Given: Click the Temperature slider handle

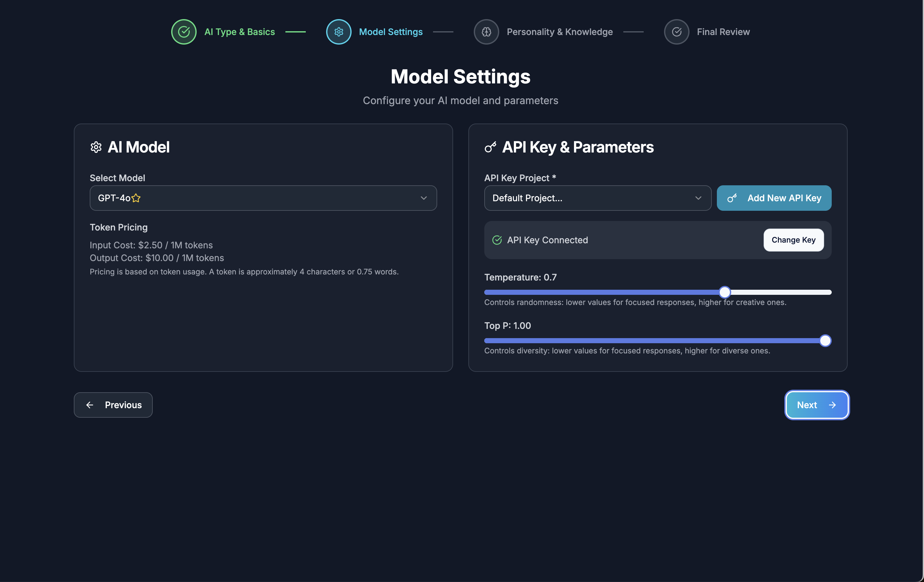Looking at the screenshot, I should click(x=724, y=292).
